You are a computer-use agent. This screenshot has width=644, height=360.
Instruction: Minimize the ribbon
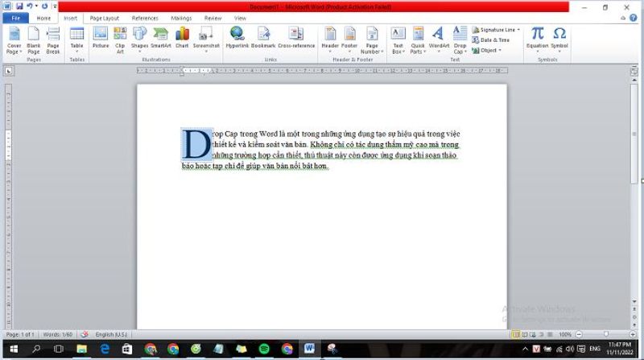(623, 18)
